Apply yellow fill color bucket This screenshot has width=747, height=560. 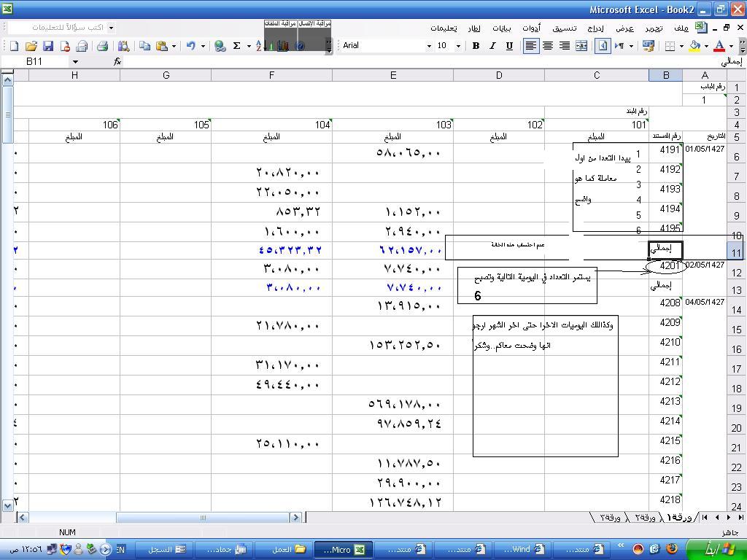695,46
